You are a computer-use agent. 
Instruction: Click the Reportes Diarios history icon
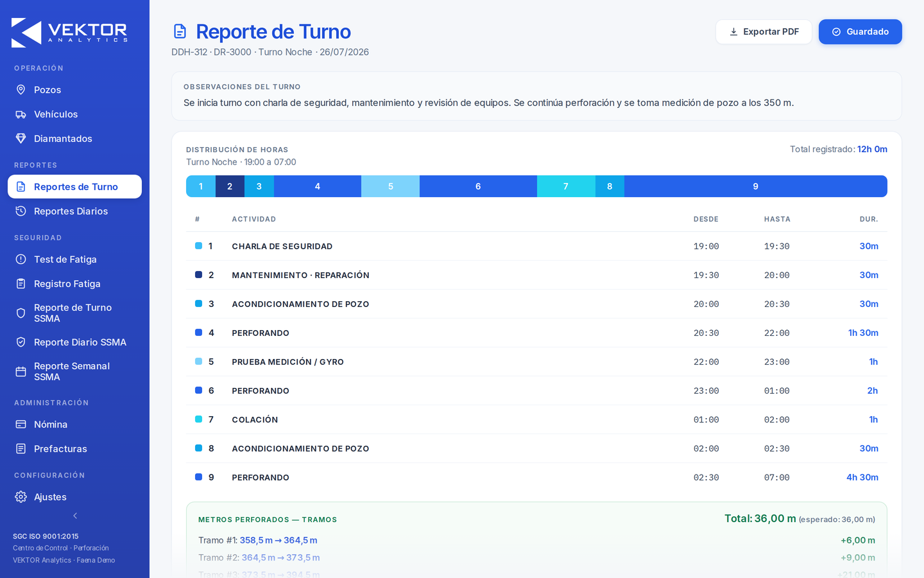[x=21, y=211]
